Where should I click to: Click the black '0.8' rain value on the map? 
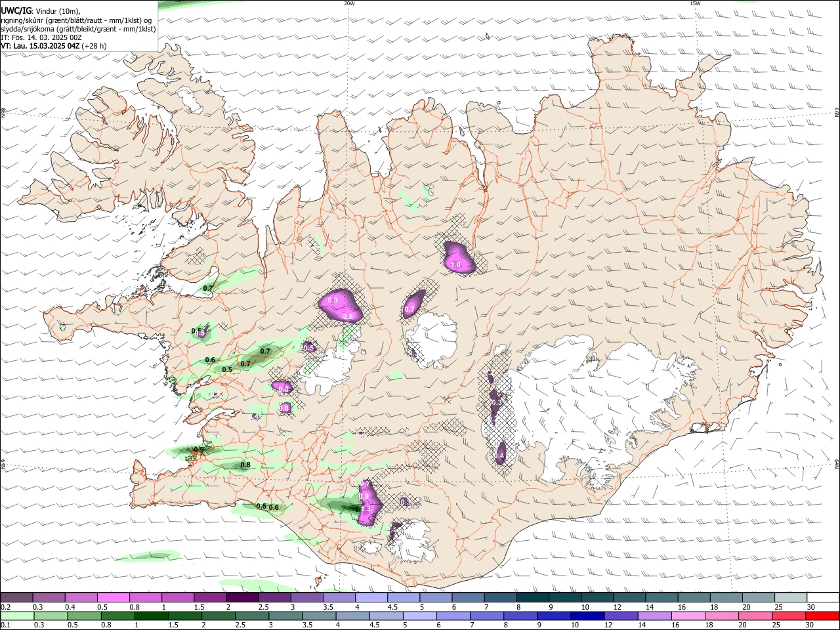pyautogui.click(x=245, y=465)
